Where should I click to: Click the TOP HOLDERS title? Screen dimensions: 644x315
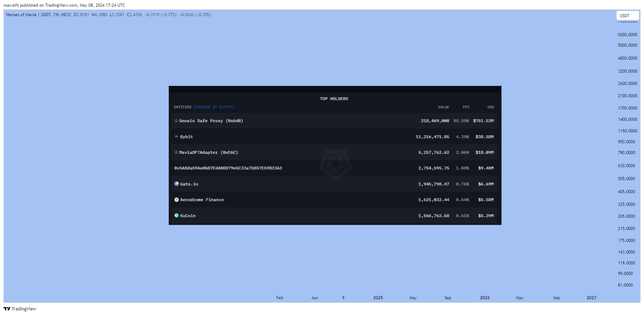334,99
